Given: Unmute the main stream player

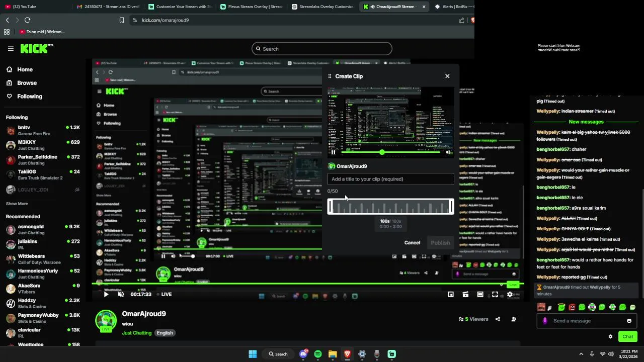Looking at the screenshot, I should point(121,295).
